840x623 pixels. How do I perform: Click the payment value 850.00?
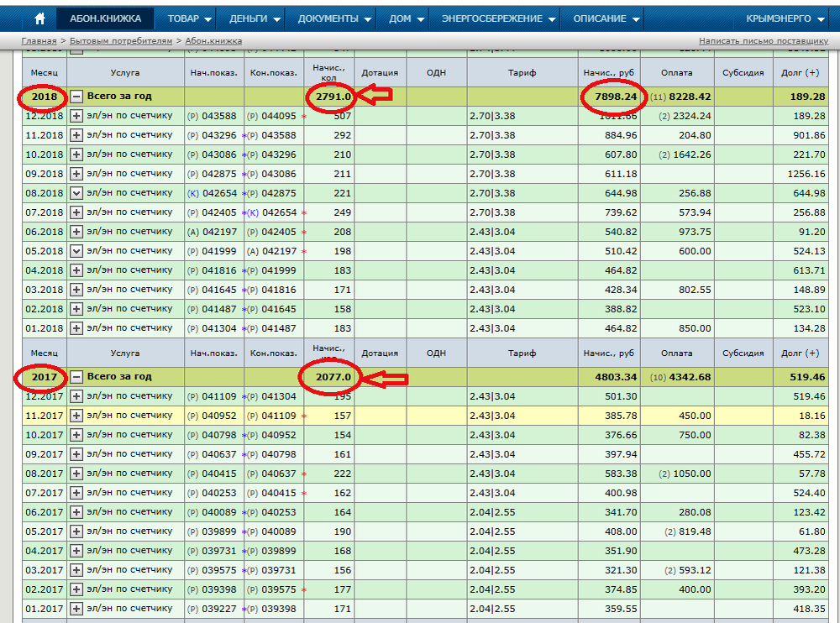coord(695,327)
